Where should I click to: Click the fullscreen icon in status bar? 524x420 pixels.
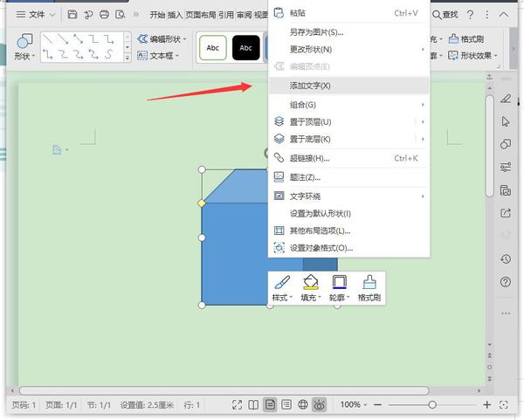237,405
